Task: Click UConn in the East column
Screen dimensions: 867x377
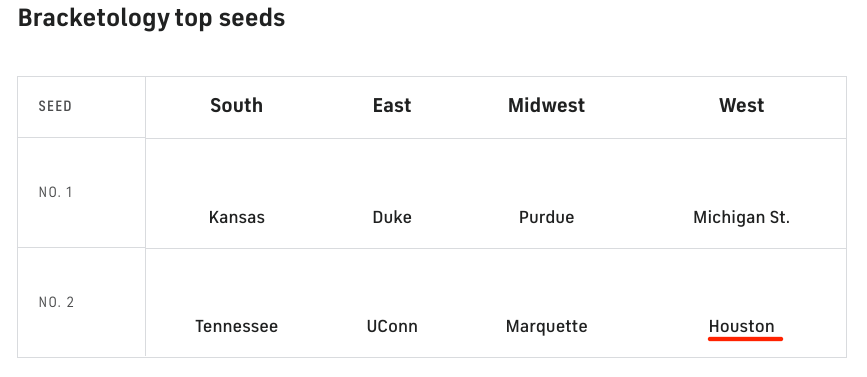Action: click(x=392, y=326)
